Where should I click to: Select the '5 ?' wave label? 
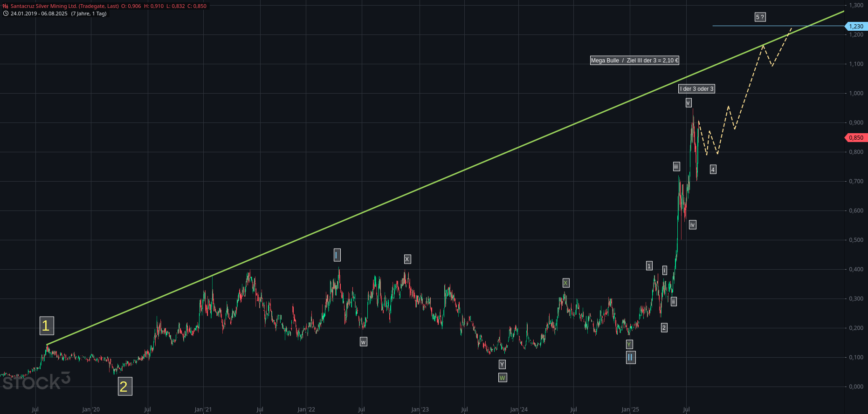(x=760, y=17)
